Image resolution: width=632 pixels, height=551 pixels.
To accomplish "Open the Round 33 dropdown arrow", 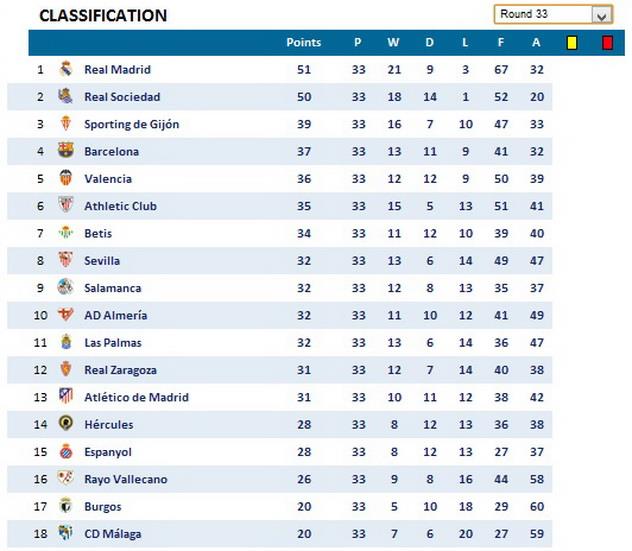I will point(601,14).
